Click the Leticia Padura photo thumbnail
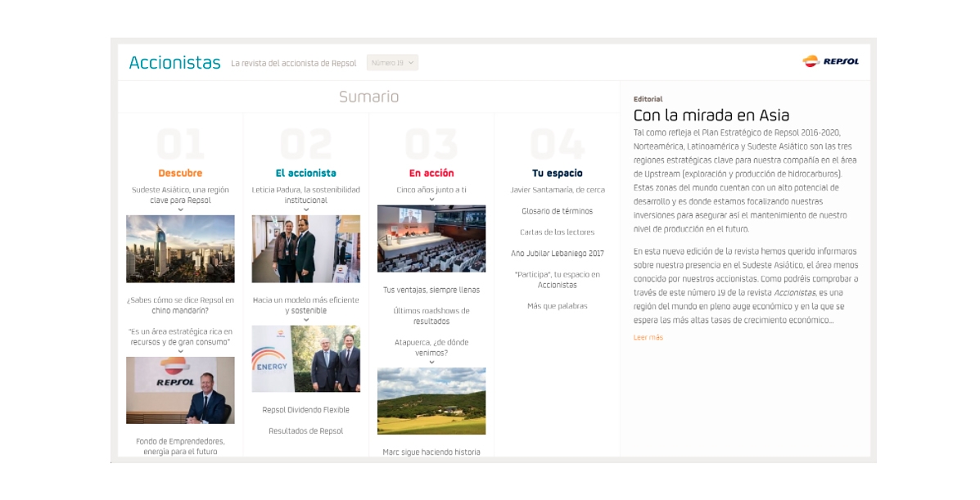980x500 pixels. 305,249
